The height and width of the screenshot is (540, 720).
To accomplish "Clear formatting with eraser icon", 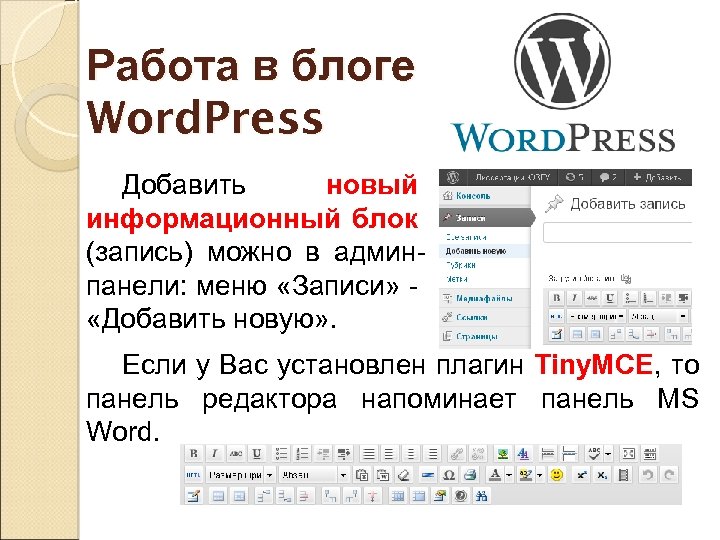I will pos(404,475).
